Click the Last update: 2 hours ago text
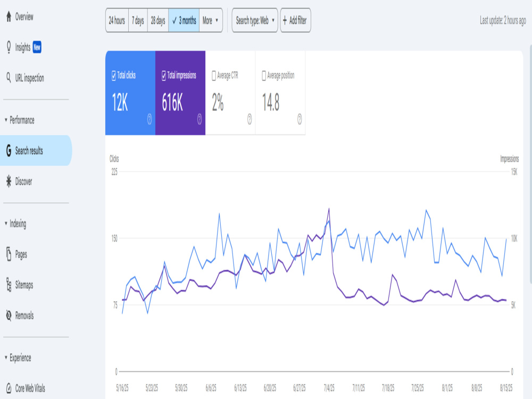The height and width of the screenshot is (399, 532). [503, 21]
